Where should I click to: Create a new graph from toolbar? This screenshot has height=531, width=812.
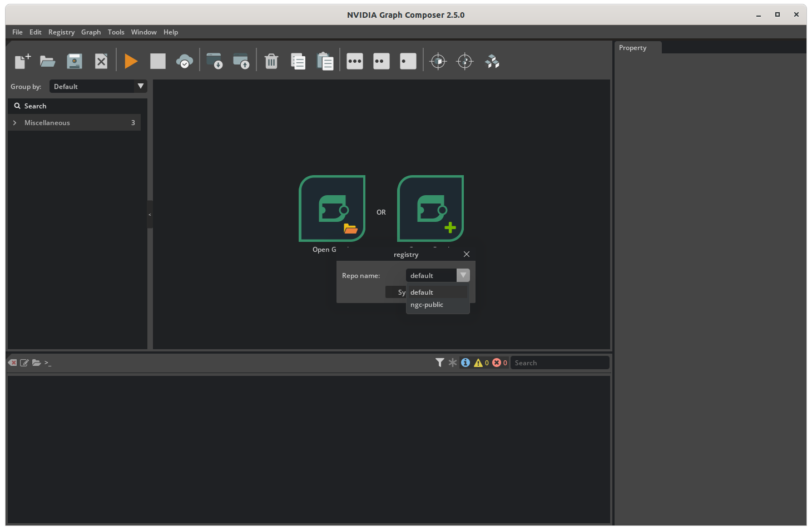tap(22, 61)
